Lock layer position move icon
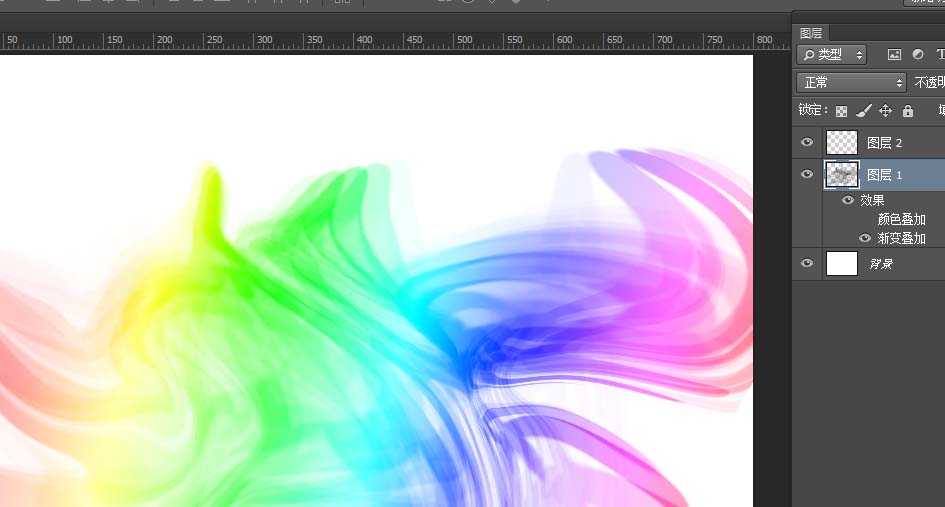This screenshot has width=945, height=507. pyautogui.click(x=885, y=111)
